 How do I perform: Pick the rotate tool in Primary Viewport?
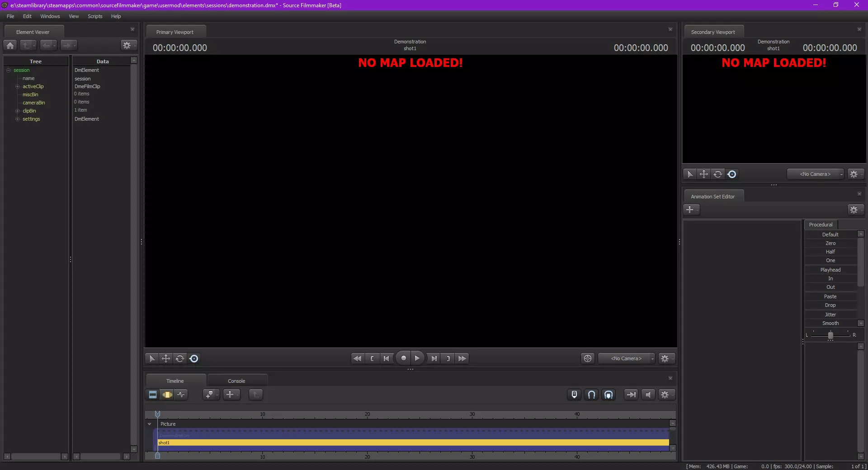[x=180, y=358]
